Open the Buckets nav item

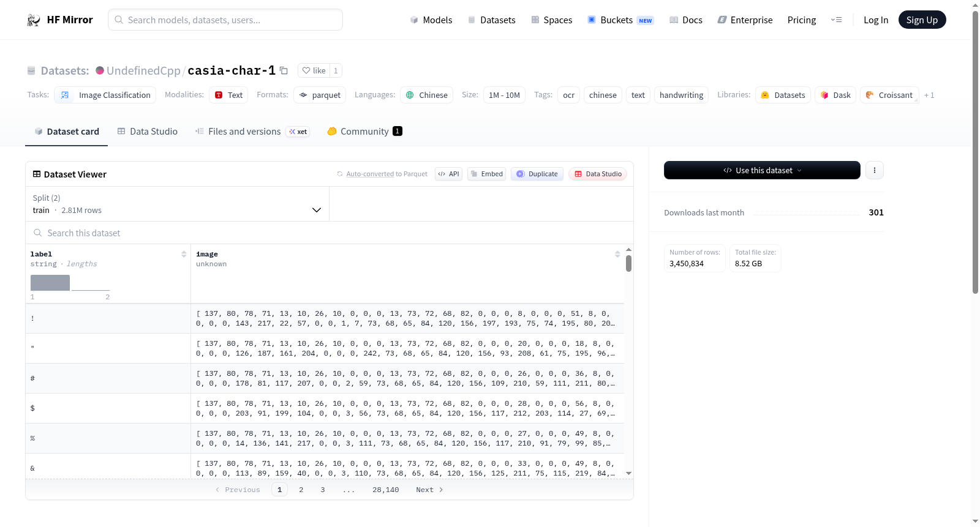pyautogui.click(x=620, y=20)
